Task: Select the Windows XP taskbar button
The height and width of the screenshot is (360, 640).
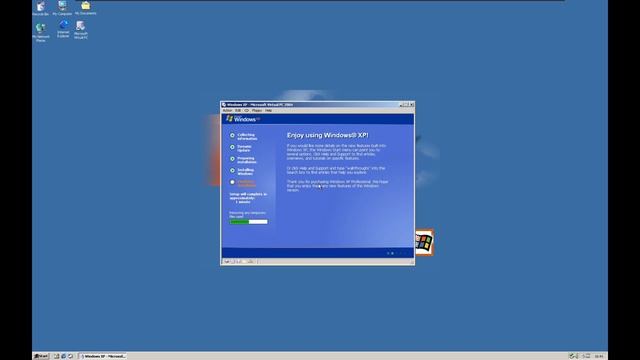Action: [x=102, y=356]
